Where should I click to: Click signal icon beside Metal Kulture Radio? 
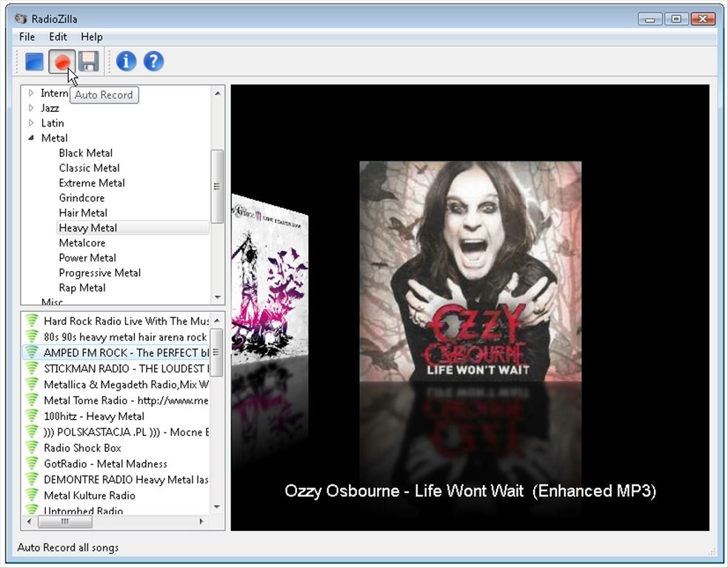32,495
